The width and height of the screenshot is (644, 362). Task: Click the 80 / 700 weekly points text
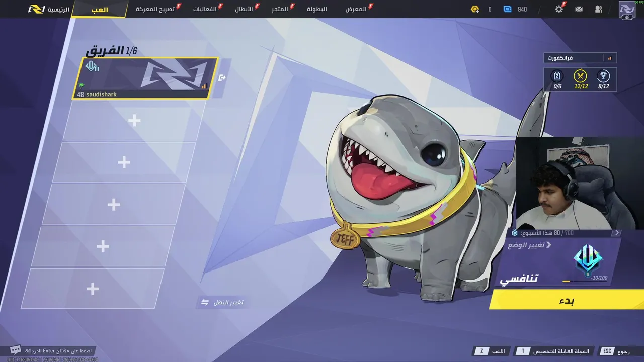click(563, 233)
